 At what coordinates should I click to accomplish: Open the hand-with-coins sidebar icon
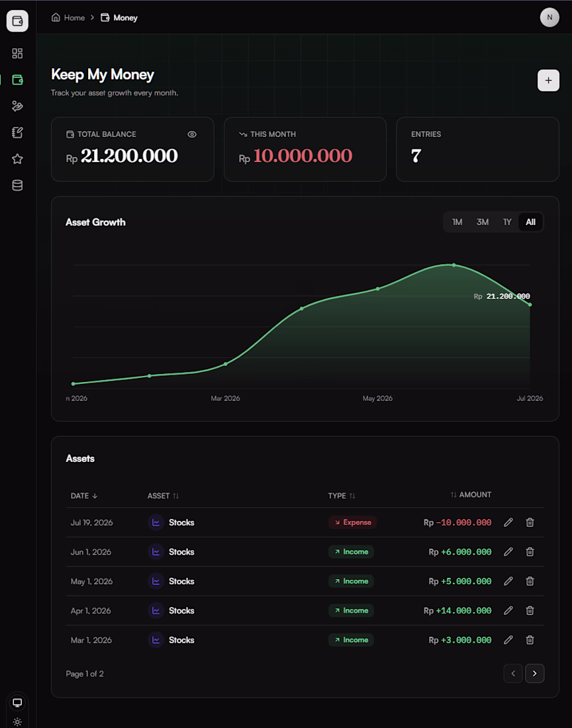point(17,107)
